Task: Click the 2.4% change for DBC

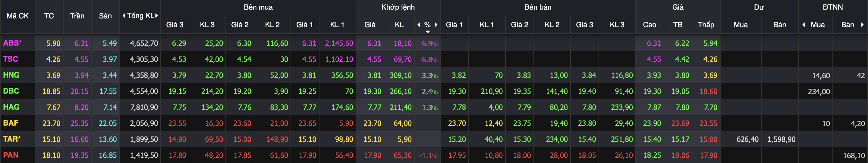Action: click(429, 91)
